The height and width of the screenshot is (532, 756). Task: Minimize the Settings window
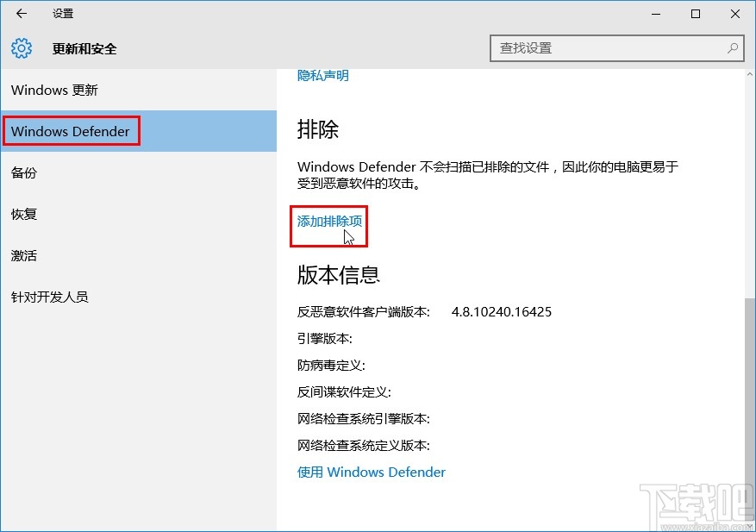[655, 14]
